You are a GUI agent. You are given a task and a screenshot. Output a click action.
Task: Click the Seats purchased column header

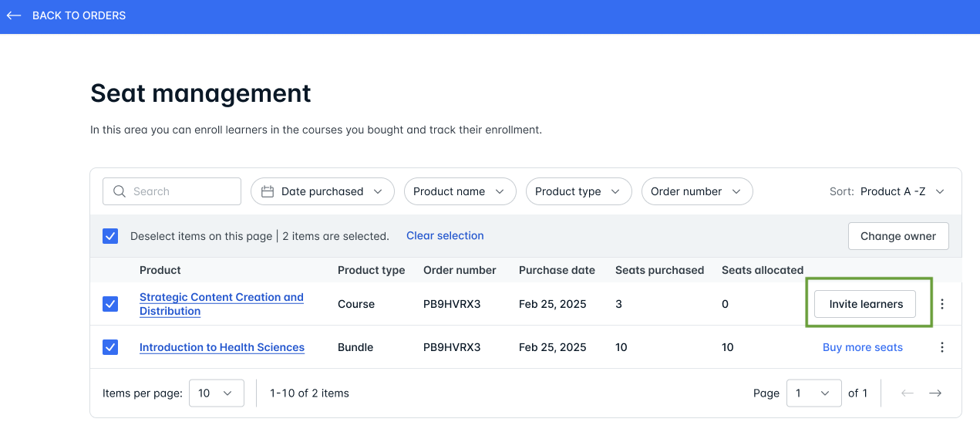click(x=659, y=270)
